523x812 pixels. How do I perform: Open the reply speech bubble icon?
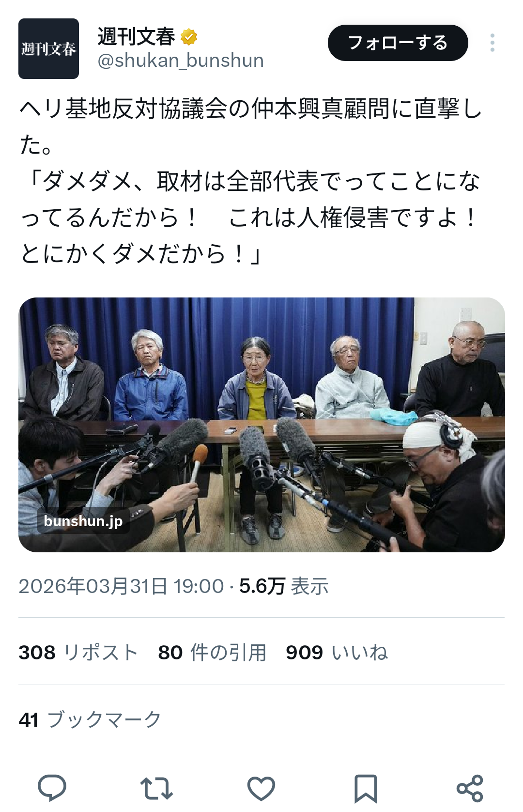coord(52,788)
